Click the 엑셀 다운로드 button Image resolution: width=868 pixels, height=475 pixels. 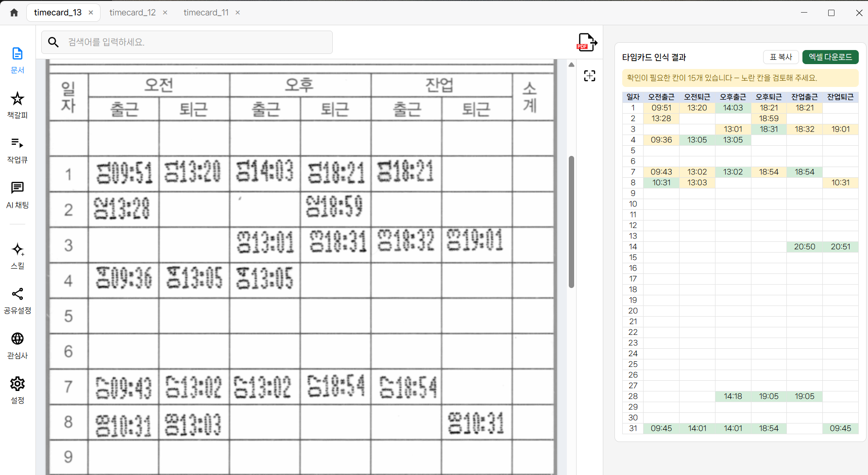[831, 57]
